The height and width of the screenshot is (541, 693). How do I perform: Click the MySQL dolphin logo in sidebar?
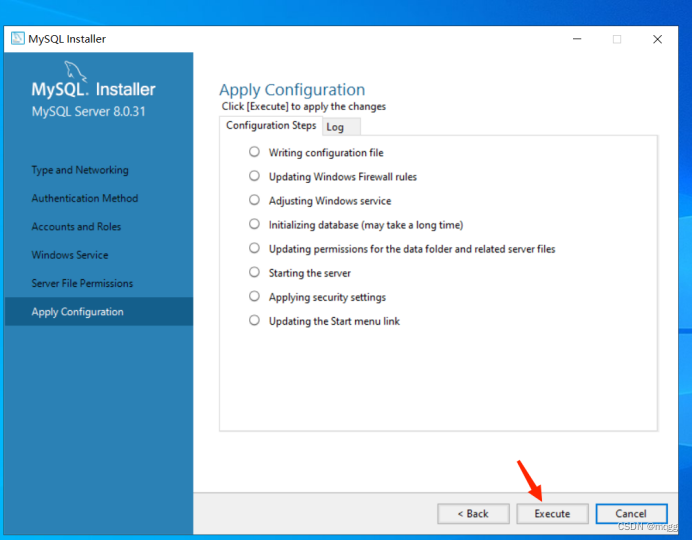[75, 72]
